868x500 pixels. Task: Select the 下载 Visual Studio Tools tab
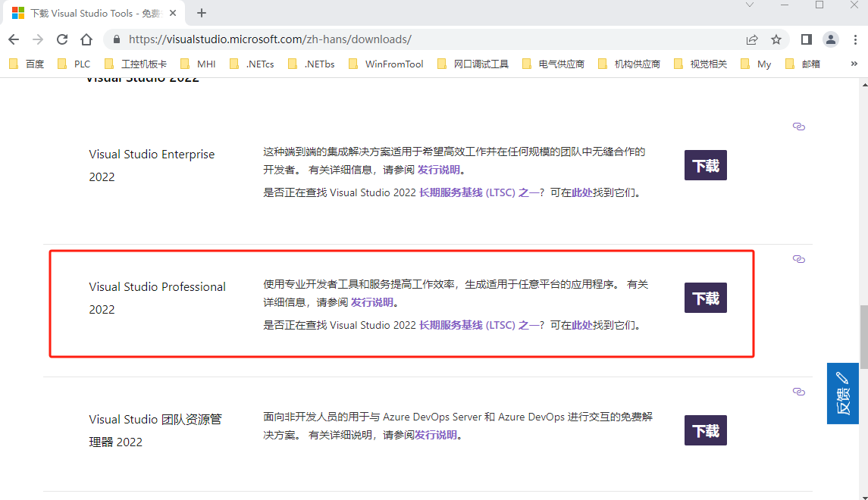click(x=94, y=14)
